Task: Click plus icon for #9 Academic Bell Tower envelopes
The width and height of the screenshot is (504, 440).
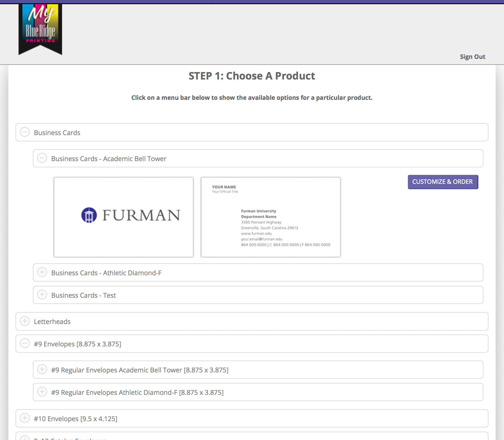Action: point(42,369)
